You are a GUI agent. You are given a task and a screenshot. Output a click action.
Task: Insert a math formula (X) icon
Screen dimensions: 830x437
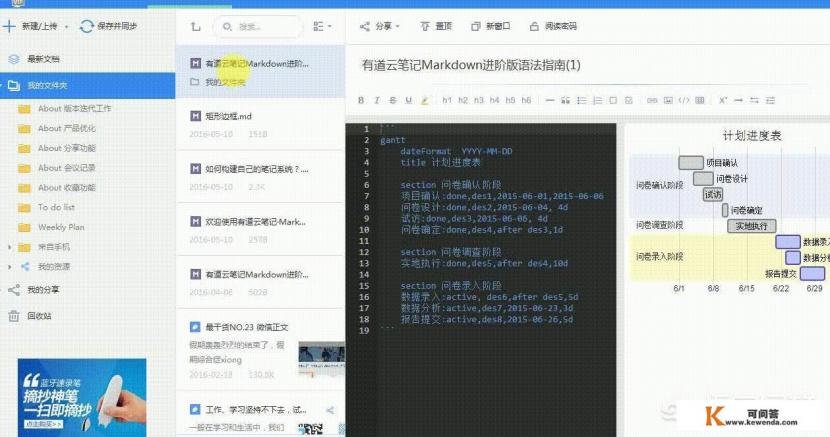click(723, 100)
